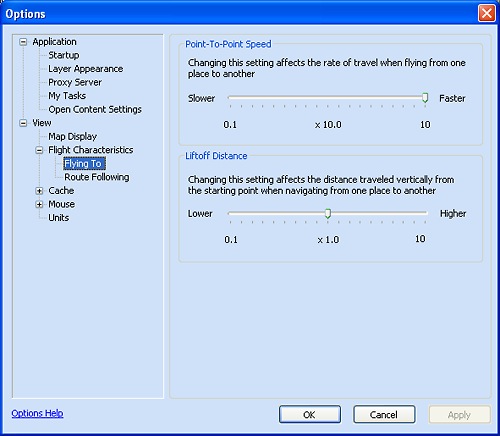This screenshot has width=500, height=436.
Task: Expand the Mouse tree node
Action: click(x=39, y=204)
